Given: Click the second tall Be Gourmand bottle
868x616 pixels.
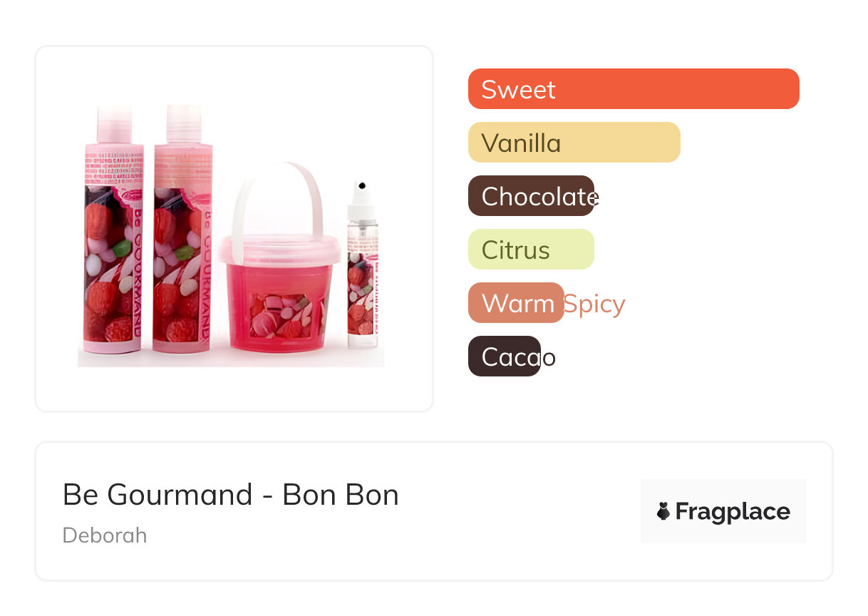Looking at the screenshot, I should pyautogui.click(x=182, y=242).
